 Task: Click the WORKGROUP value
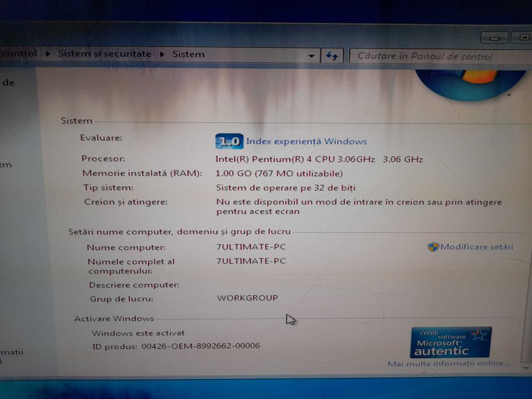[247, 298]
